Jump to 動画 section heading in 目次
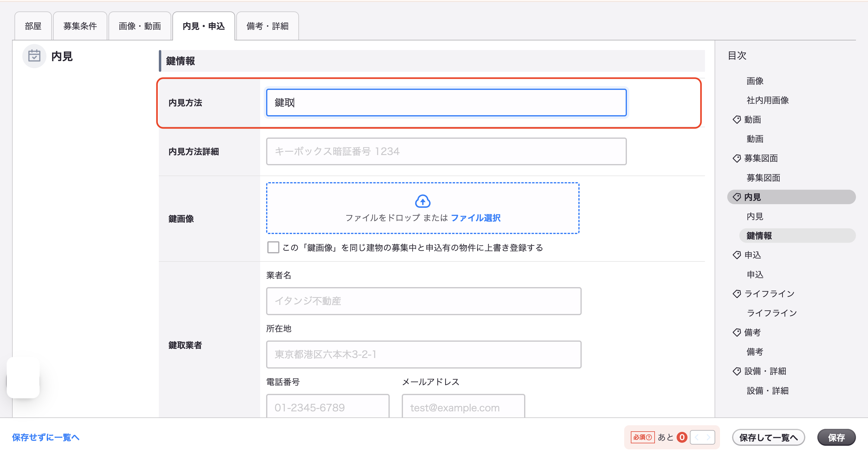Screen dimensions: 868x456 coord(753,119)
